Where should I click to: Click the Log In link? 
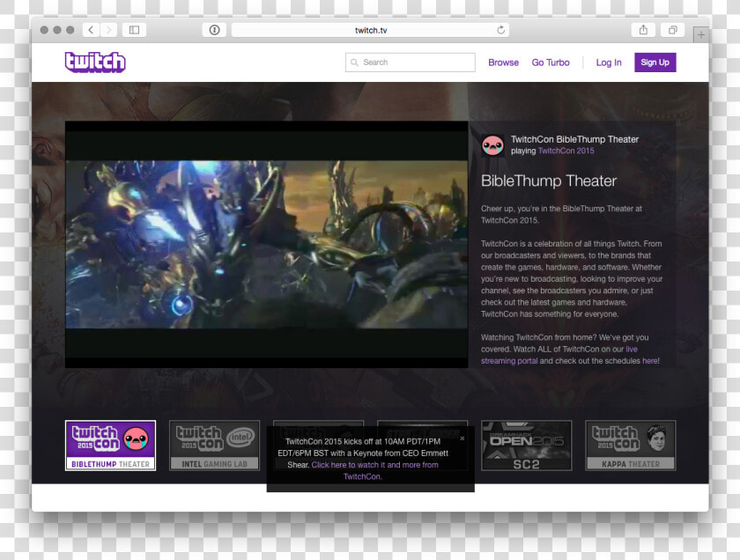(x=609, y=63)
